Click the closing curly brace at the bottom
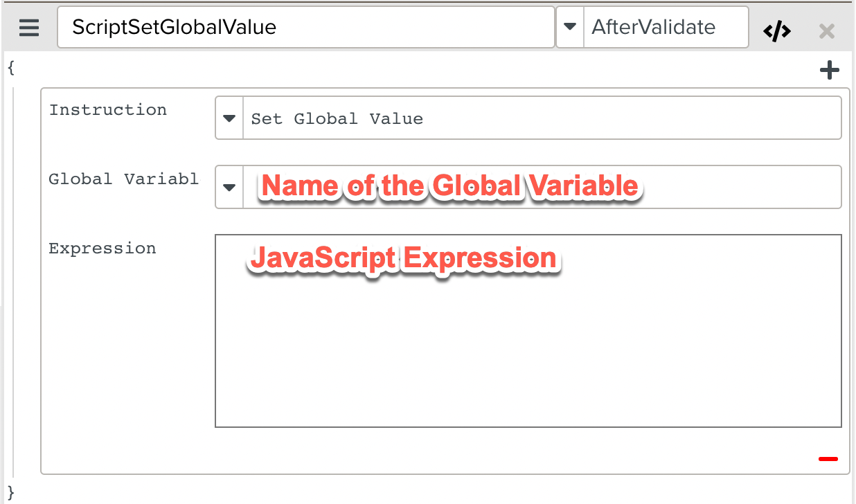 (10, 492)
